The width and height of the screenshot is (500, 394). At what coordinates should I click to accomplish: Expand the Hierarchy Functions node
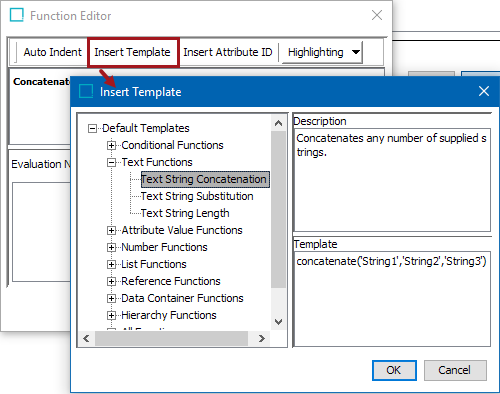(x=111, y=315)
